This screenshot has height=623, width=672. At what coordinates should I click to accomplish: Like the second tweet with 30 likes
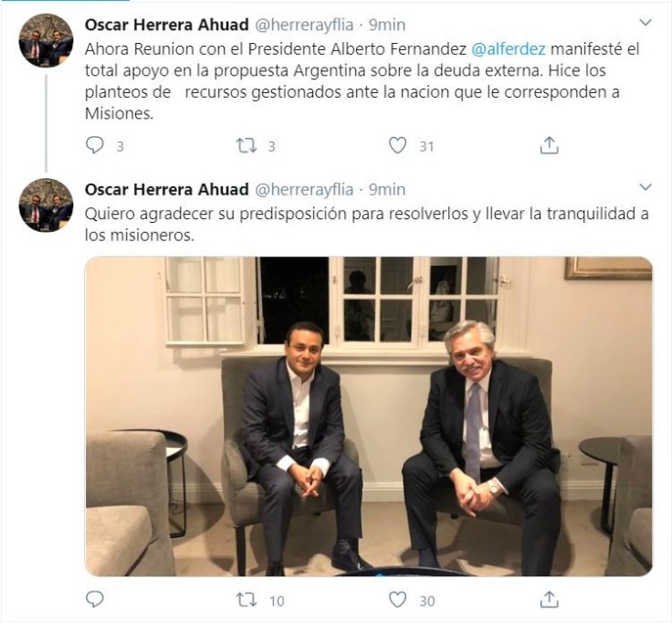click(397, 600)
